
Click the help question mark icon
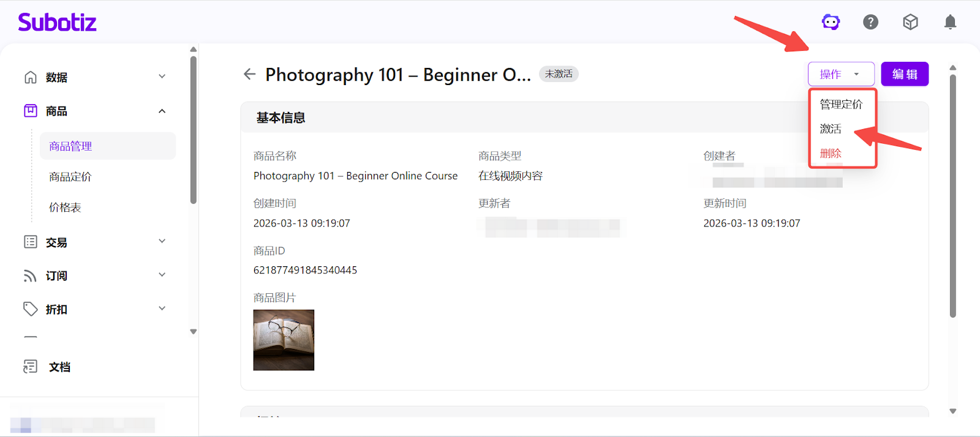(870, 23)
